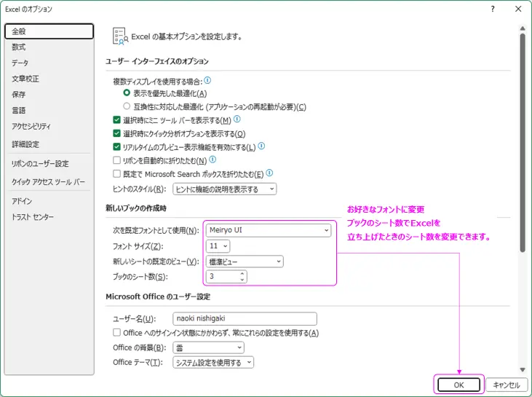Switch to 数式 category
This screenshot has height=397, width=532.
[49, 47]
